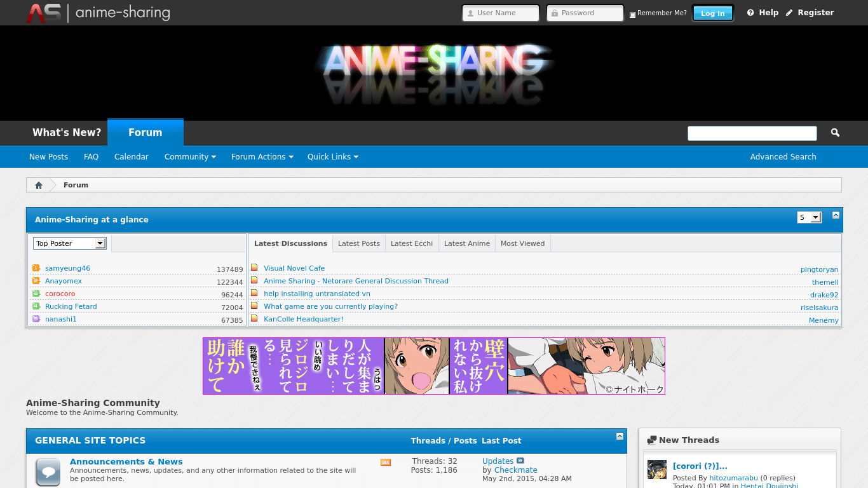Switch to Latest Anime tab

pos(467,243)
